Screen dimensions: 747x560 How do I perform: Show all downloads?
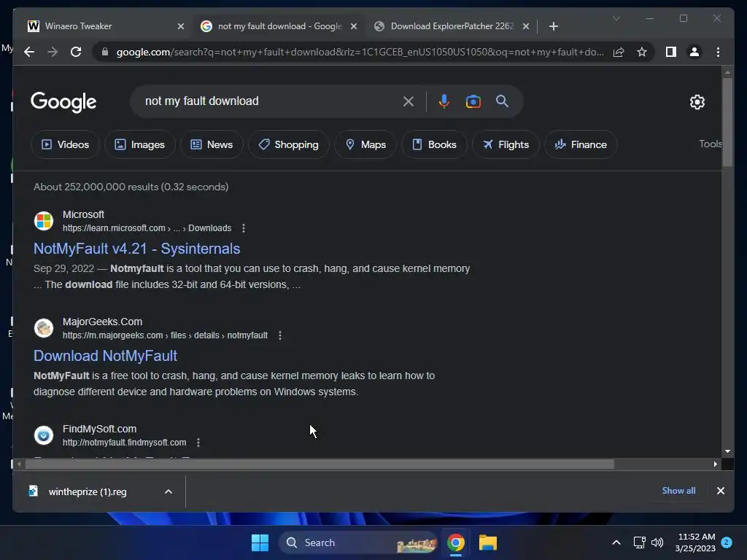pos(678,491)
